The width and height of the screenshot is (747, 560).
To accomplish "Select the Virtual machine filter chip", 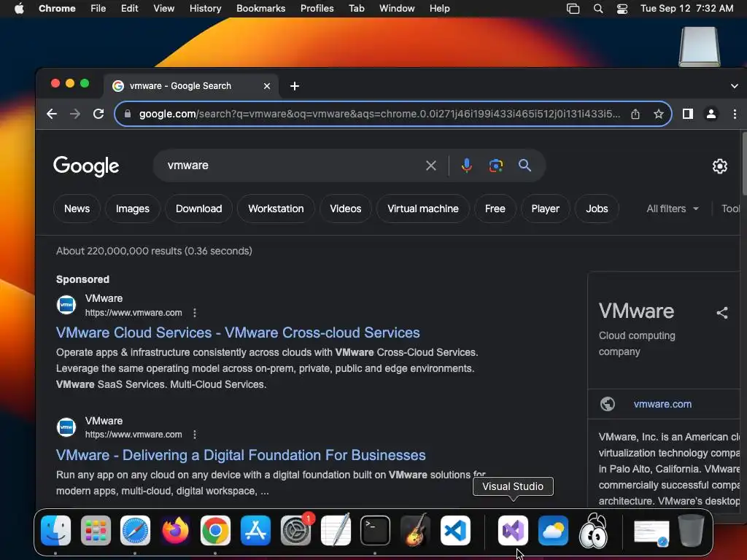I will pyautogui.click(x=423, y=209).
